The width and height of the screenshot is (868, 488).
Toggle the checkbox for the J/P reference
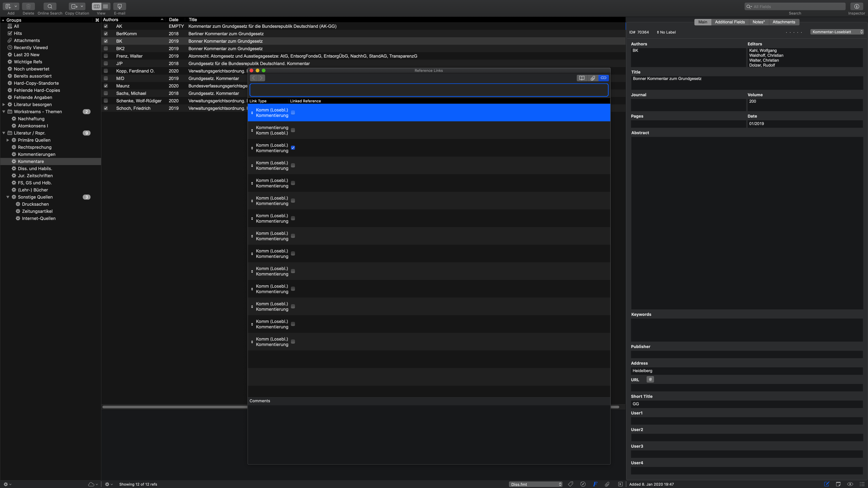tap(106, 63)
